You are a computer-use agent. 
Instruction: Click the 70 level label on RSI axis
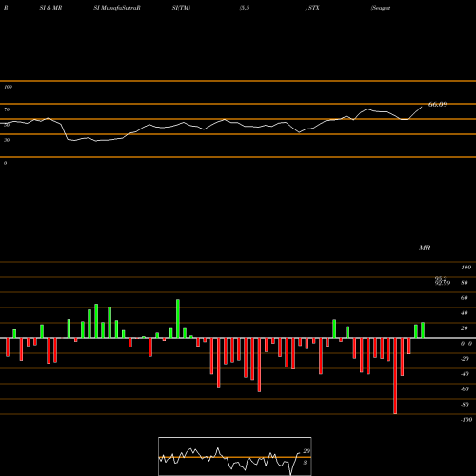(7, 109)
